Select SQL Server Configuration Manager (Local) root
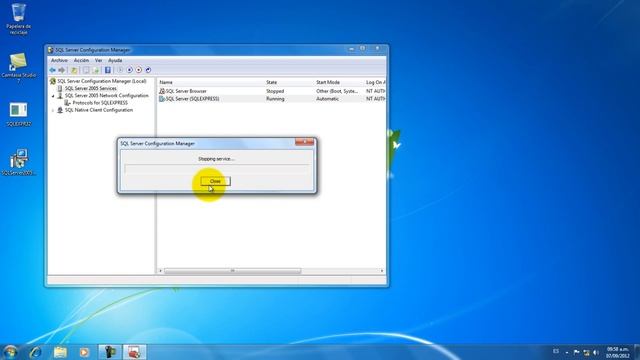Viewport: 640px width, 360px height. click(101, 81)
